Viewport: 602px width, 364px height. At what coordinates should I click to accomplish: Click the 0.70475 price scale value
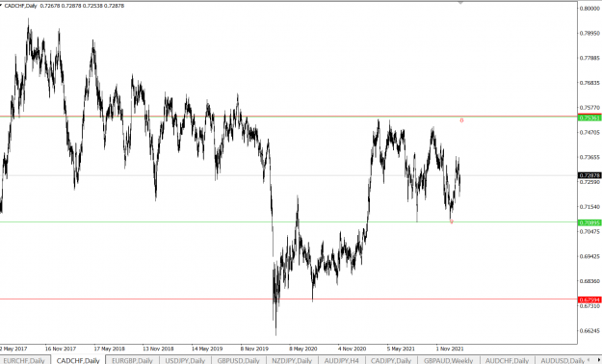point(589,231)
